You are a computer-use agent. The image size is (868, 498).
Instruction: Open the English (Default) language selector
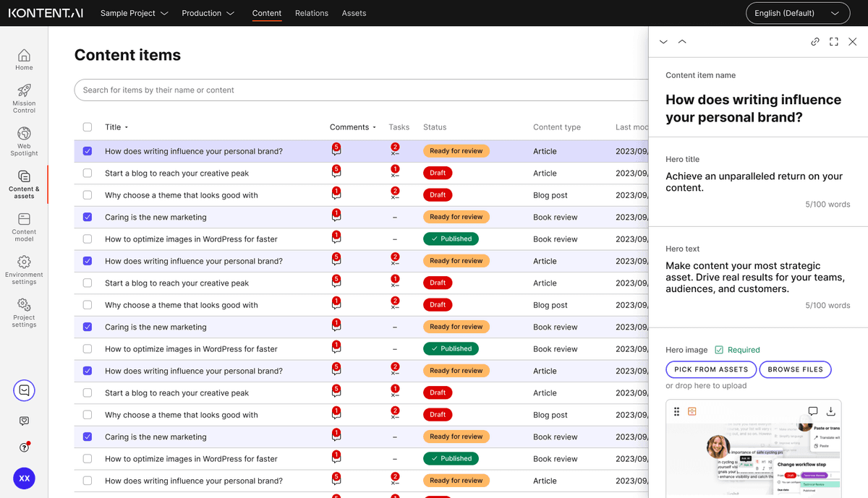[x=797, y=13]
